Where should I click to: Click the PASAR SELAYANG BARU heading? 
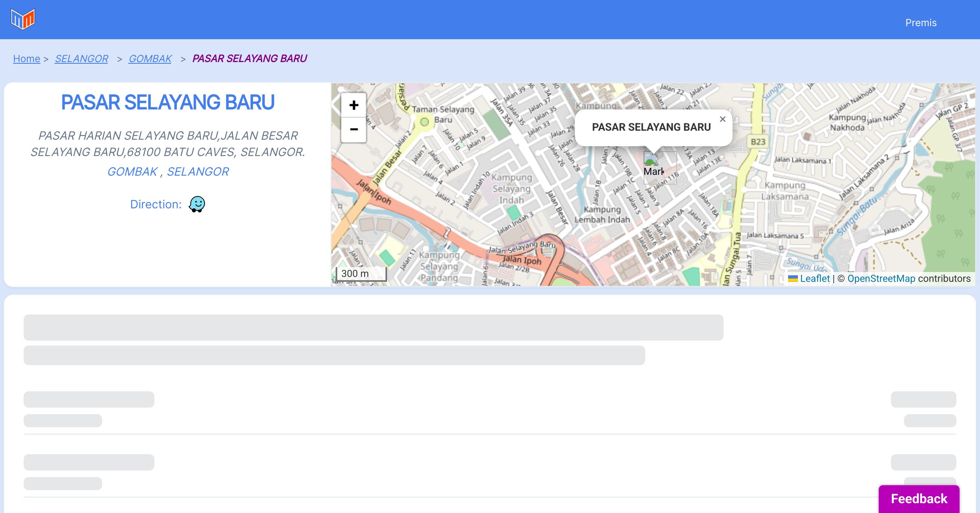point(167,102)
